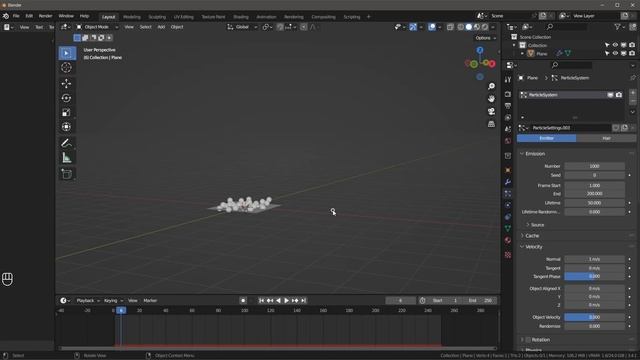
Task: Select the Select Box tool
Action: [67, 53]
